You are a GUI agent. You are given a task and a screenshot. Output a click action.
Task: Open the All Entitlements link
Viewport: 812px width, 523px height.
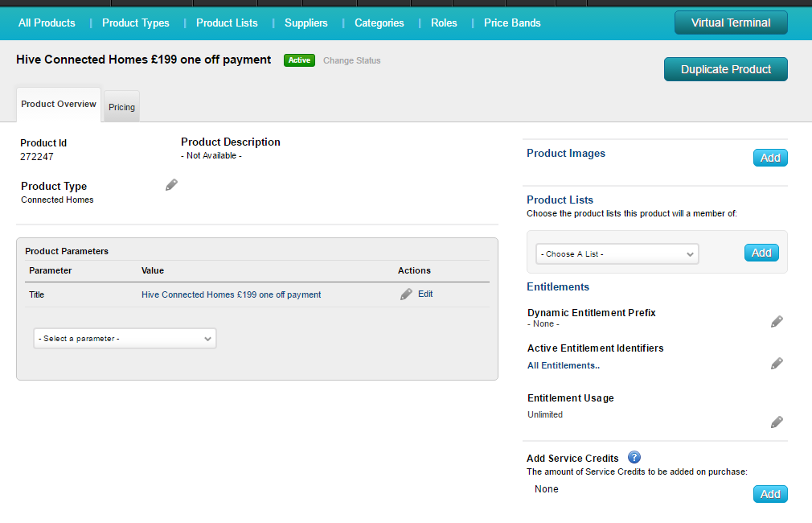[x=563, y=365]
